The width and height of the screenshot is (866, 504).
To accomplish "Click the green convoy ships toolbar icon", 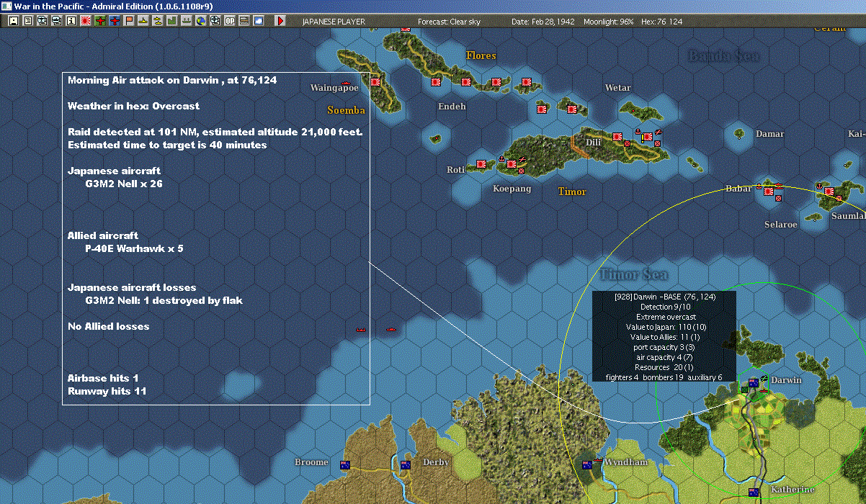I will pos(187,21).
